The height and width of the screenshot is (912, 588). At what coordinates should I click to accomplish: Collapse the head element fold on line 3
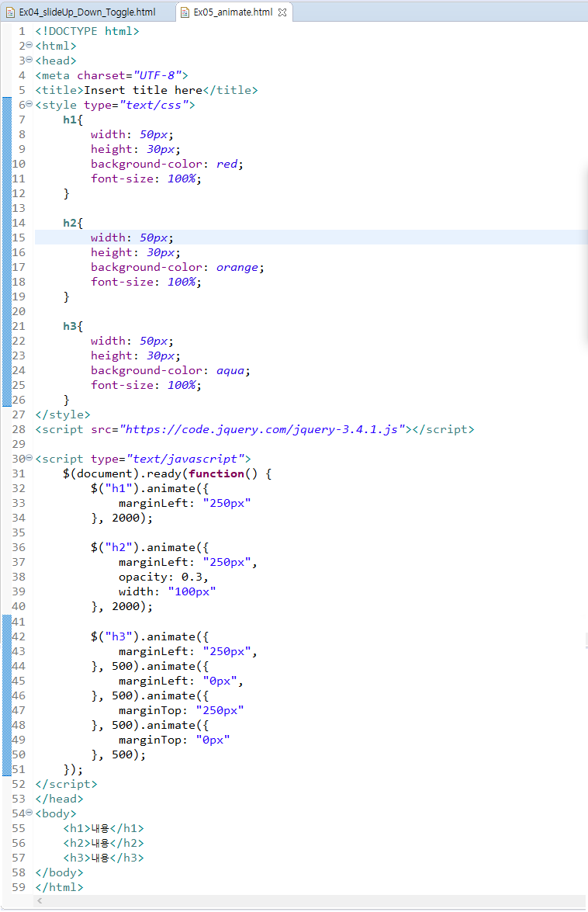29,59
